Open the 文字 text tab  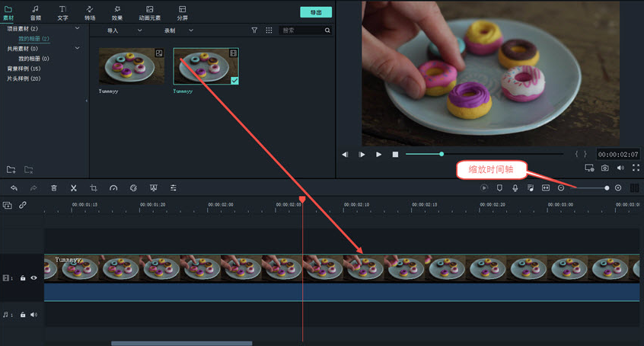tap(62, 13)
